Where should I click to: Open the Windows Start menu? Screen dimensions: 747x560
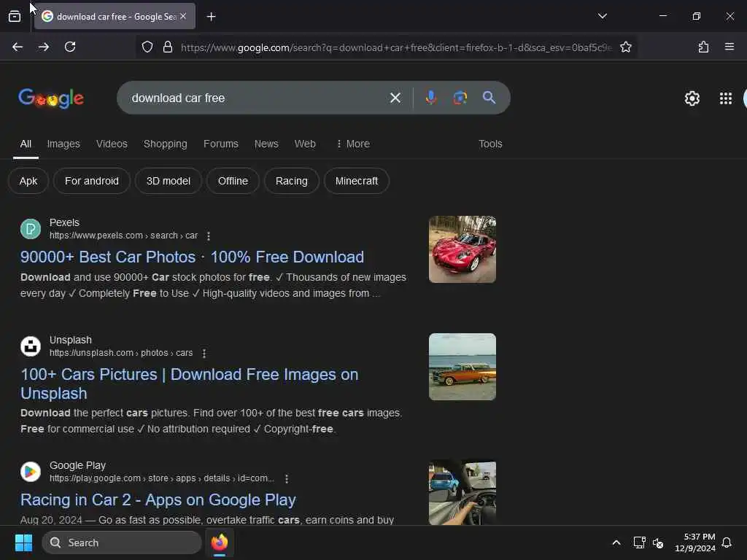point(23,542)
